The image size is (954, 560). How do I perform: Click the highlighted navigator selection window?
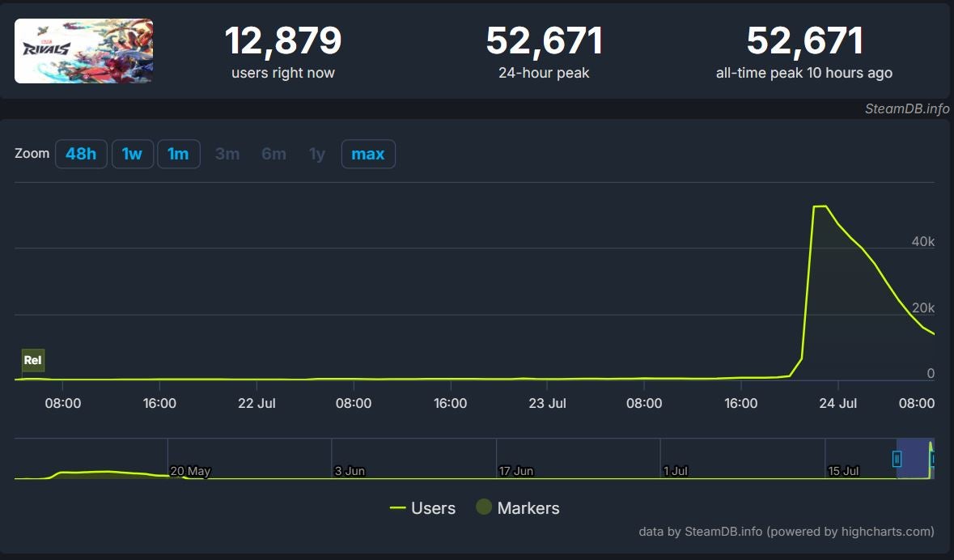(914, 459)
